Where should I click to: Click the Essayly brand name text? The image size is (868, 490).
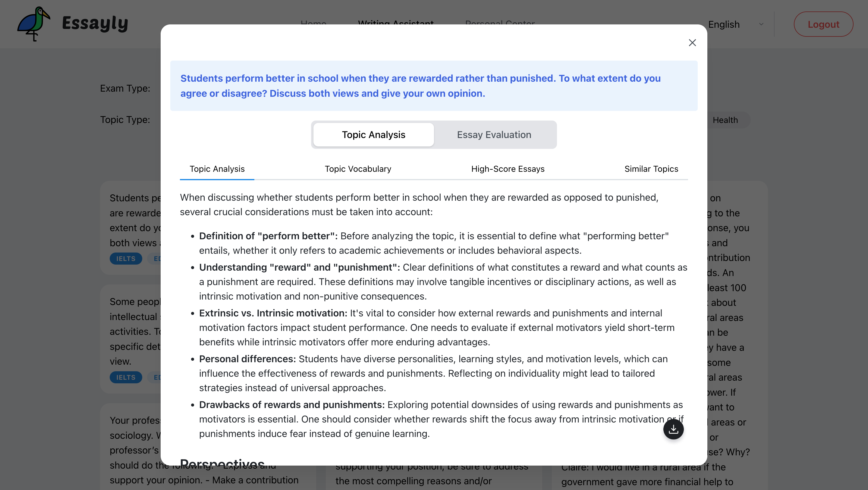point(95,24)
